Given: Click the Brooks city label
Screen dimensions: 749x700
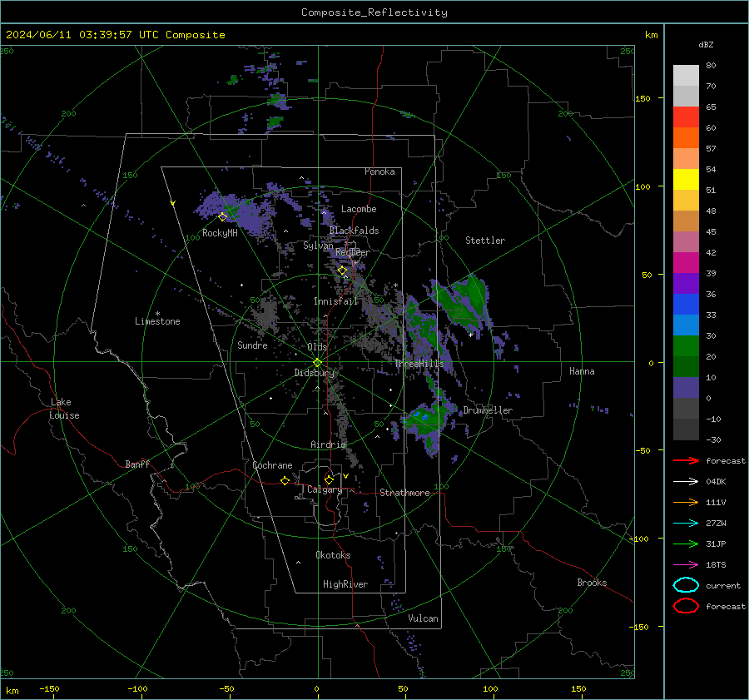Looking at the screenshot, I should point(592,583).
